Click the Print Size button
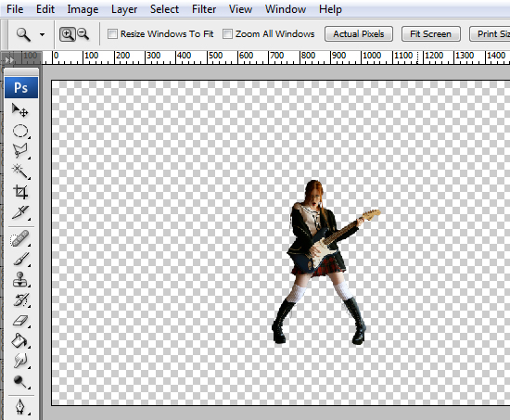510x420 pixels. pos(490,33)
